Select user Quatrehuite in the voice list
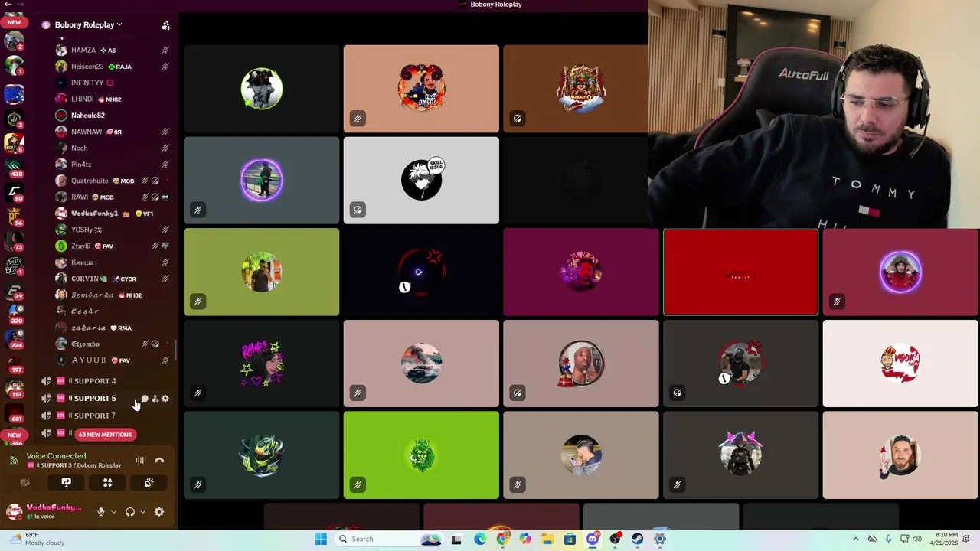 tap(111, 181)
